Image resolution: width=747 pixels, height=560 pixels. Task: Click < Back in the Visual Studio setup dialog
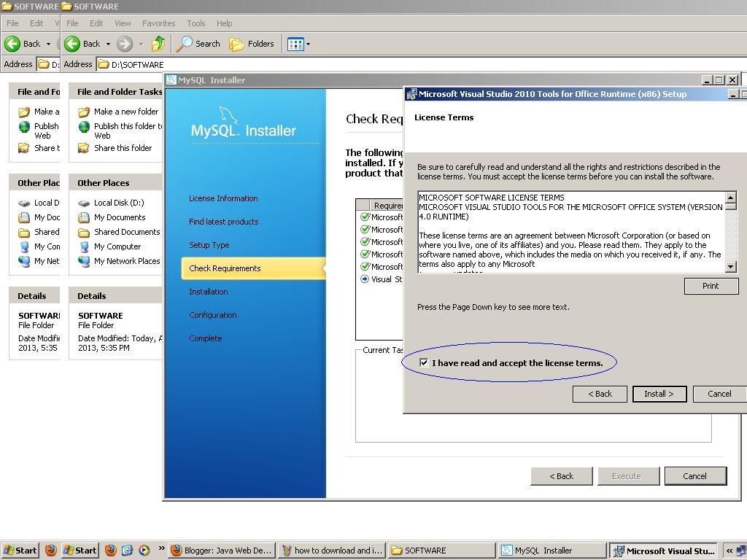(600, 394)
